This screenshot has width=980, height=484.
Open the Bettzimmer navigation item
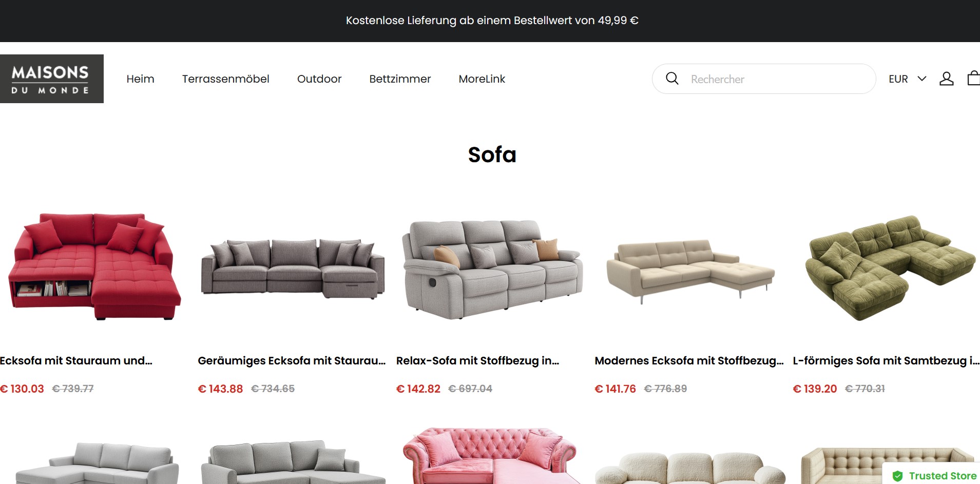[x=400, y=79]
